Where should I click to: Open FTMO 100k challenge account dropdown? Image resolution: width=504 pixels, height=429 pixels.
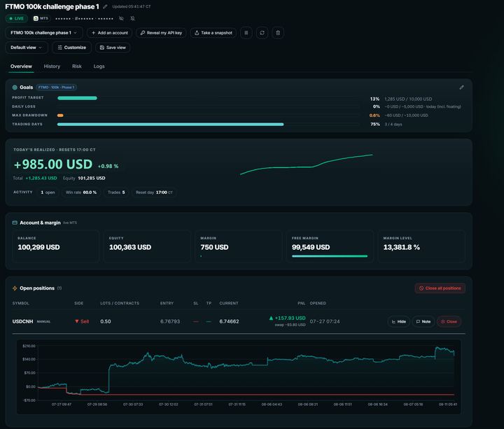point(44,33)
